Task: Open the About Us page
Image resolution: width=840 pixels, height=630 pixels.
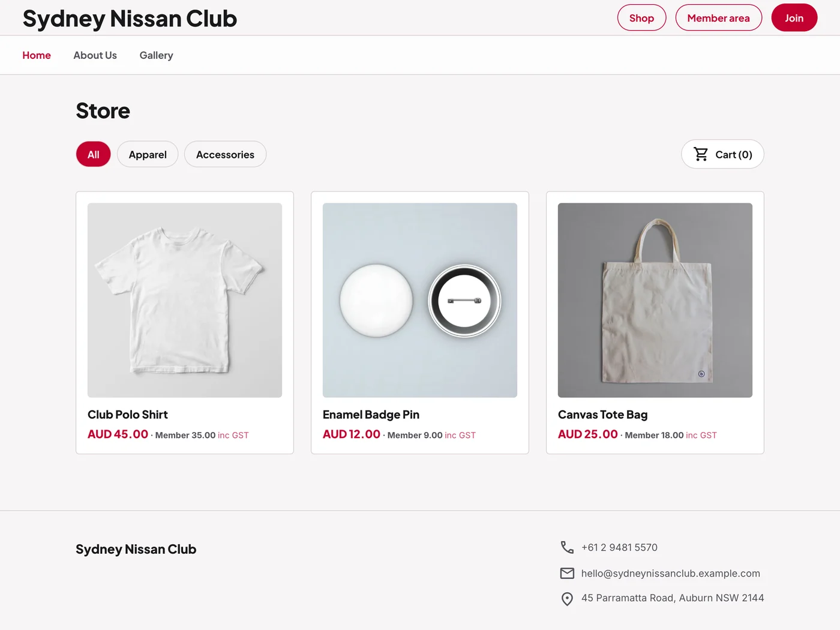Action: click(x=95, y=55)
